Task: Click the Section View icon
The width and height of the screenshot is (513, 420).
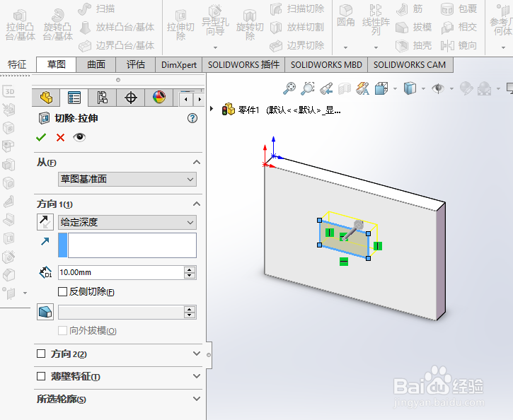Action: (345, 88)
